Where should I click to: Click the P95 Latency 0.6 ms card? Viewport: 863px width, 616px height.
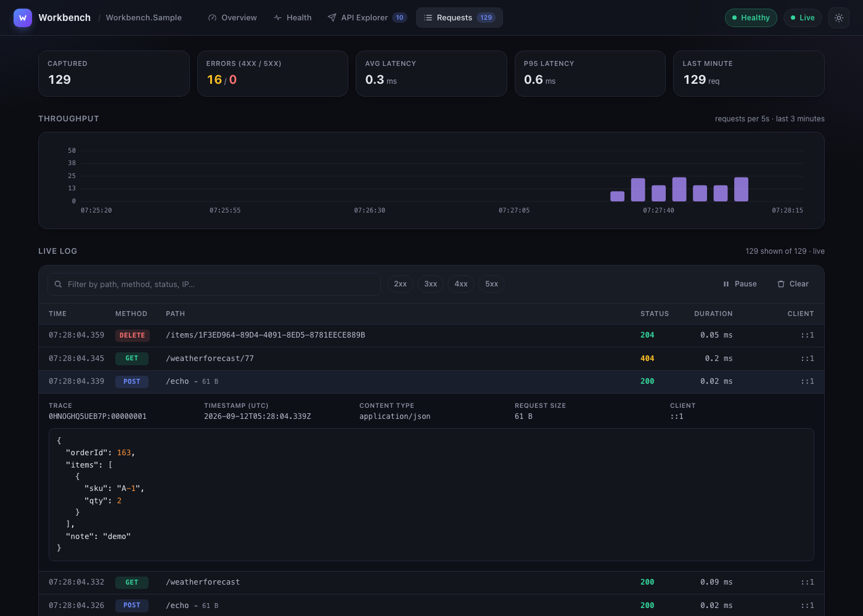pyautogui.click(x=590, y=74)
